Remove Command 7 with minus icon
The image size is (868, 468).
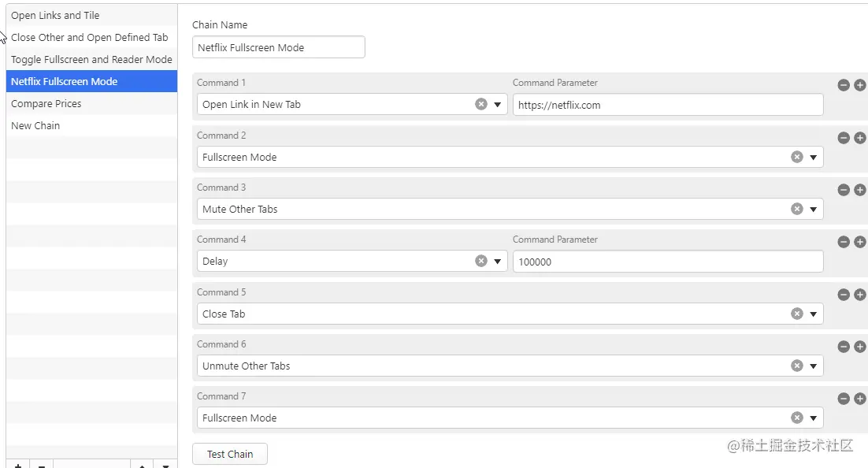click(x=843, y=399)
